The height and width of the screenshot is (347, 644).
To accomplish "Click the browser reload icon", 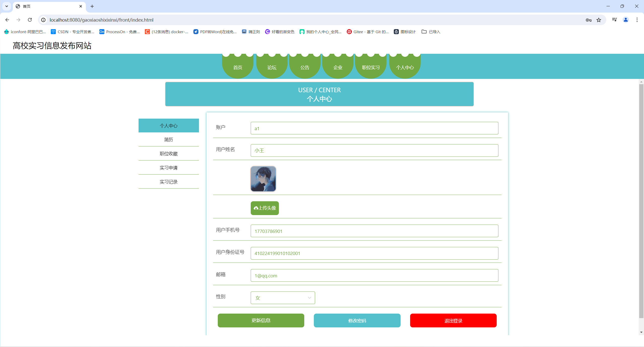I will (30, 20).
